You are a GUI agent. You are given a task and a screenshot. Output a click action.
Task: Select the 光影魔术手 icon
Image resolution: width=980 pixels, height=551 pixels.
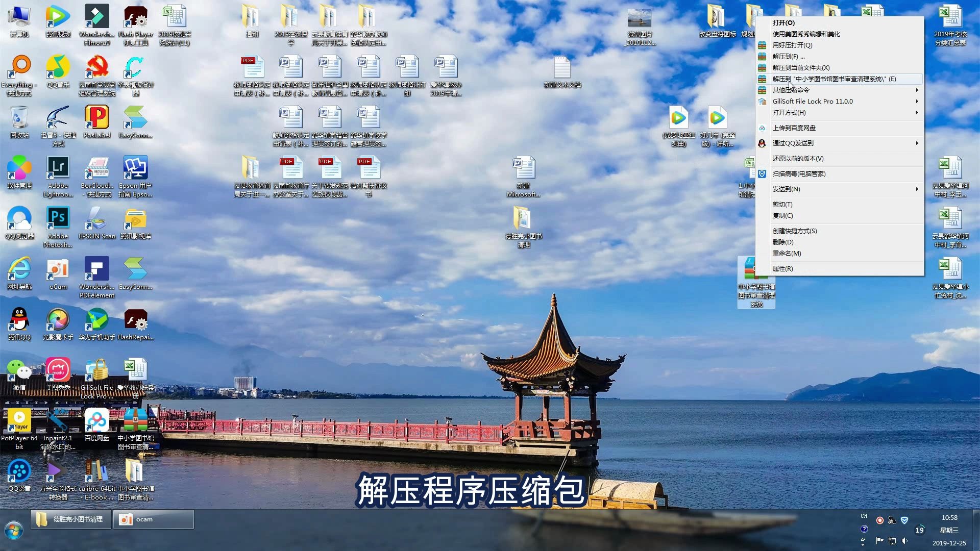click(x=58, y=325)
